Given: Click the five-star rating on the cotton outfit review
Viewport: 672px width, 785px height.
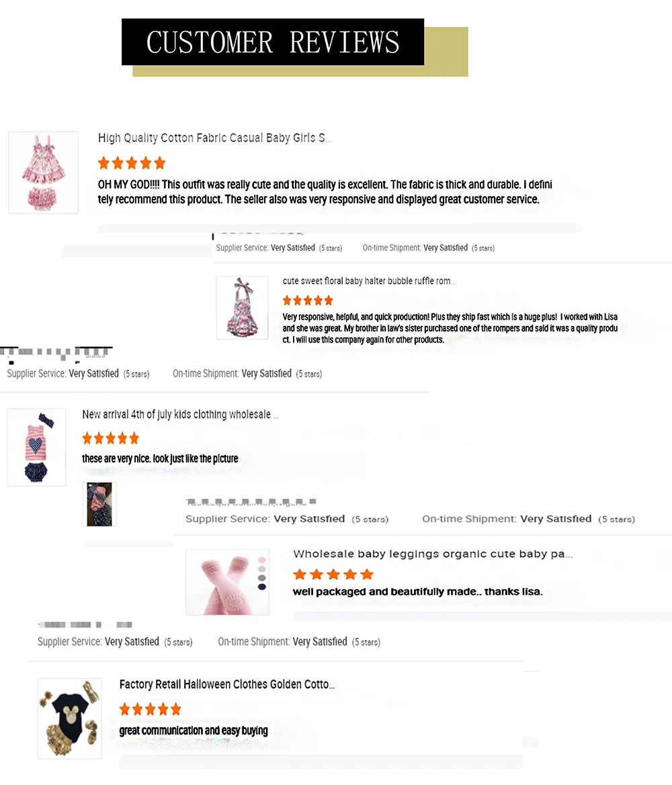Looking at the screenshot, I should click(x=132, y=163).
